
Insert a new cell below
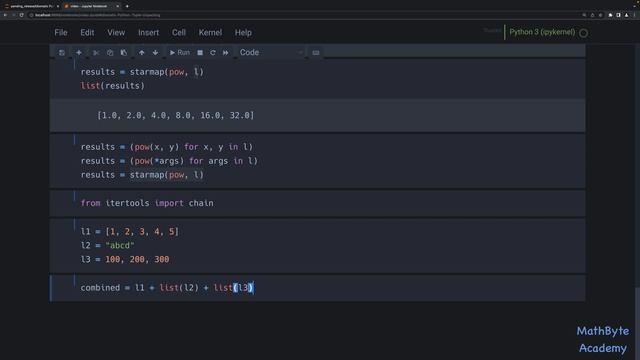[x=79, y=53]
